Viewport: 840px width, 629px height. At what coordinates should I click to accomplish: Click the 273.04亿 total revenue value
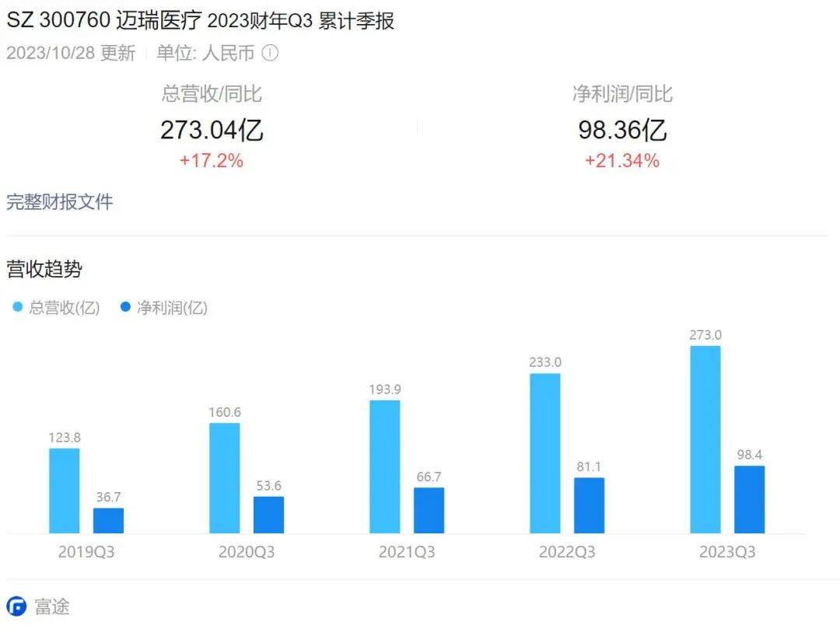point(212,130)
